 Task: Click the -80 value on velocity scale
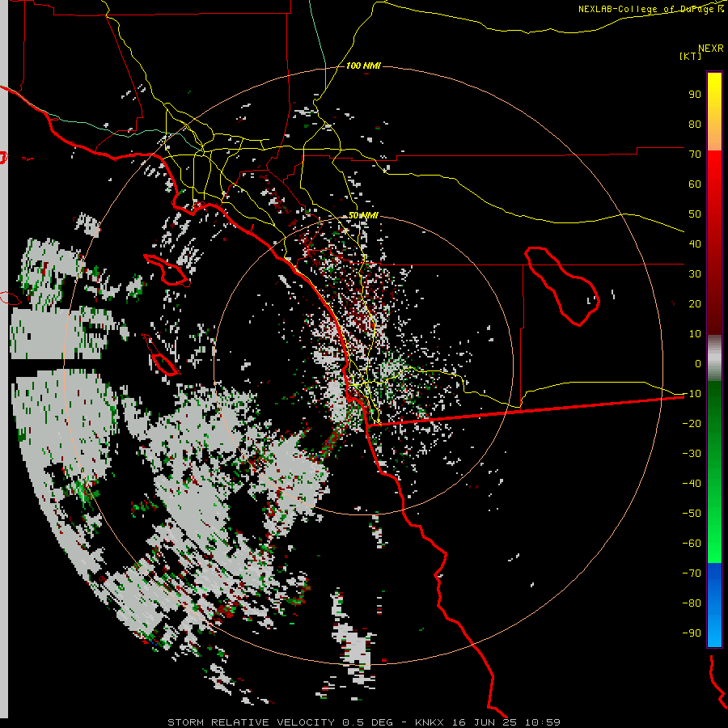coord(692,603)
